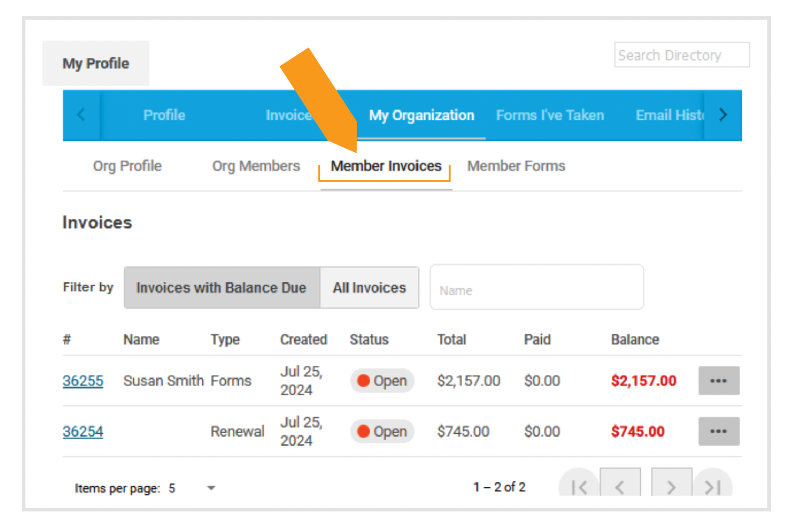Expand the Email History tab options
The width and height of the screenshot is (788, 532).
[x=670, y=115]
